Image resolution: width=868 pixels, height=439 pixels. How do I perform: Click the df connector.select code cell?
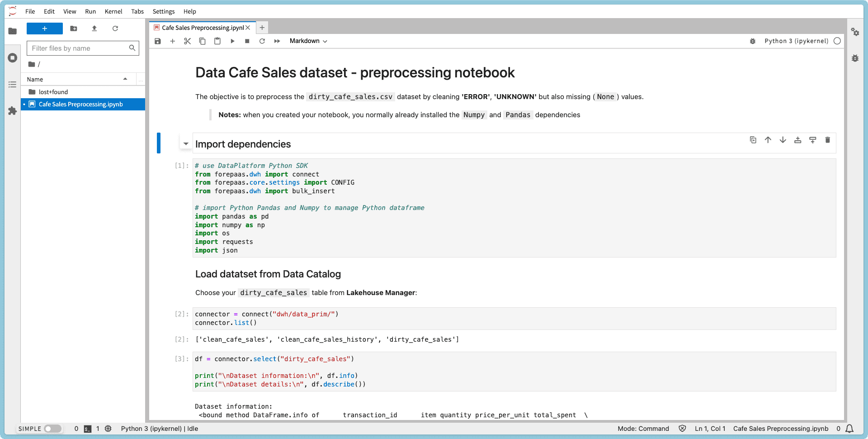click(514, 372)
